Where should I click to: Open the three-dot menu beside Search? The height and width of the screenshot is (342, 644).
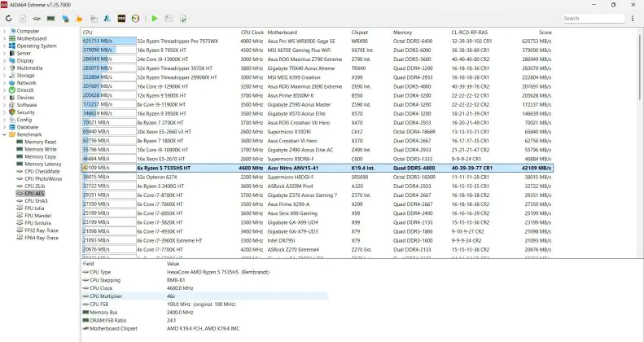(633, 19)
